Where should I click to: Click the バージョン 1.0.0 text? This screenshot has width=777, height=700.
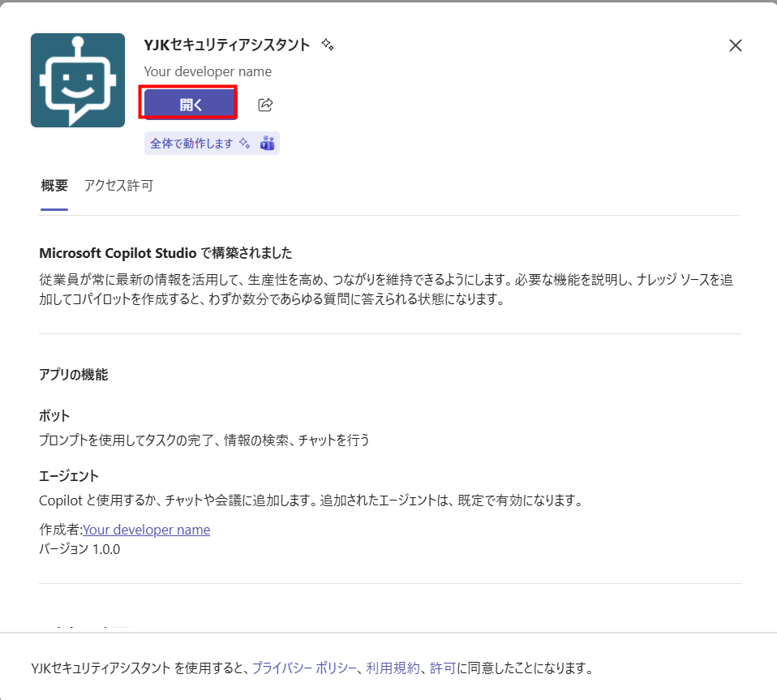coord(79,549)
